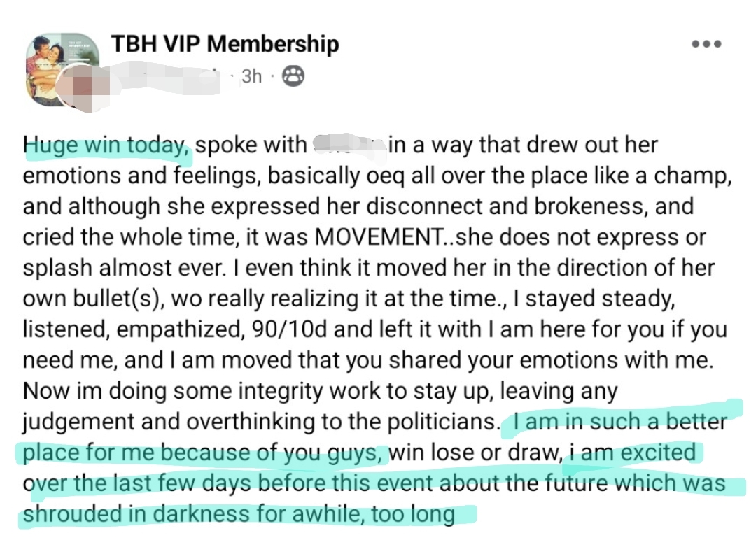Click the group privacy icon beside 3h
This screenshot has height=547, width=756.
tap(293, 76)
